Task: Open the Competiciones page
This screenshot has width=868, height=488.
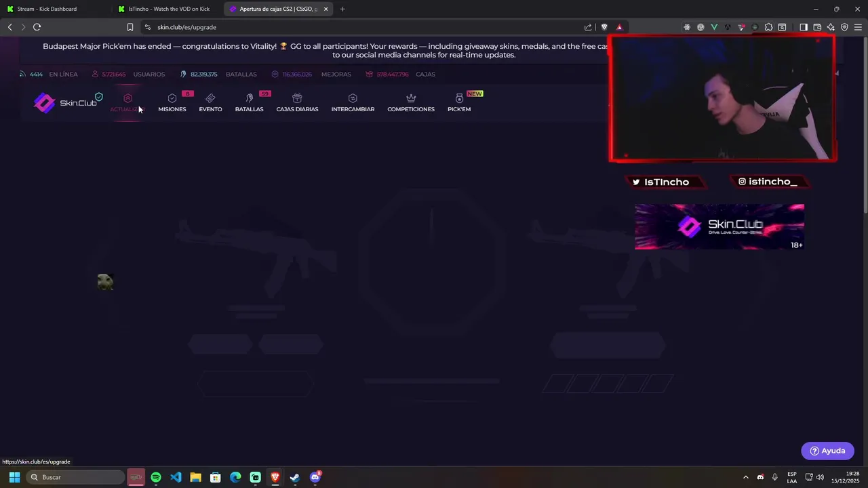Action: pyautogui.click(x=411, y=103)
